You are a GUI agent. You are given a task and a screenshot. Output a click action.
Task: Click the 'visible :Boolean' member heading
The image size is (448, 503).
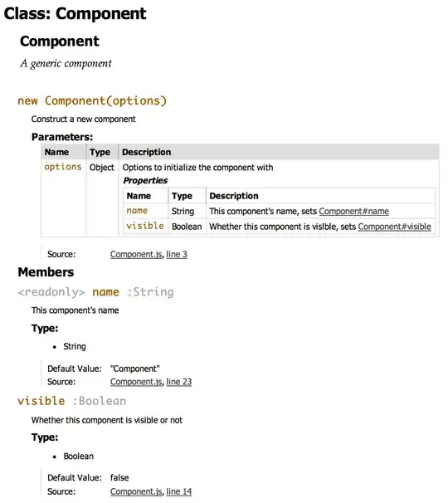[72, 401]
